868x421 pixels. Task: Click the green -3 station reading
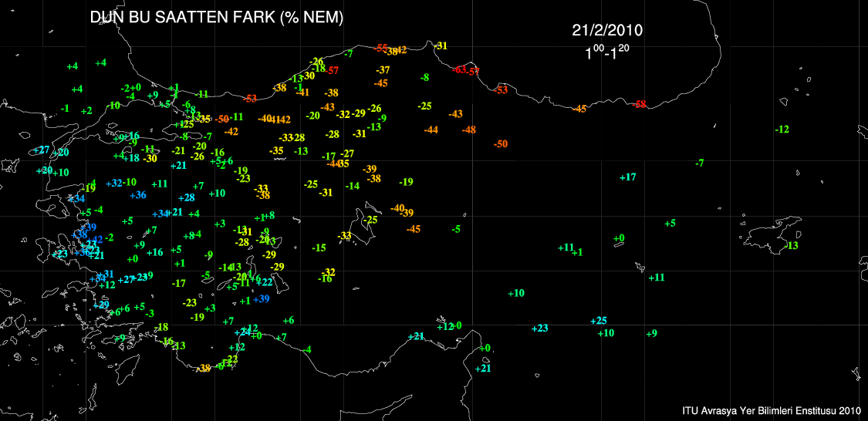pyautogui.click(x=150, y=313)
